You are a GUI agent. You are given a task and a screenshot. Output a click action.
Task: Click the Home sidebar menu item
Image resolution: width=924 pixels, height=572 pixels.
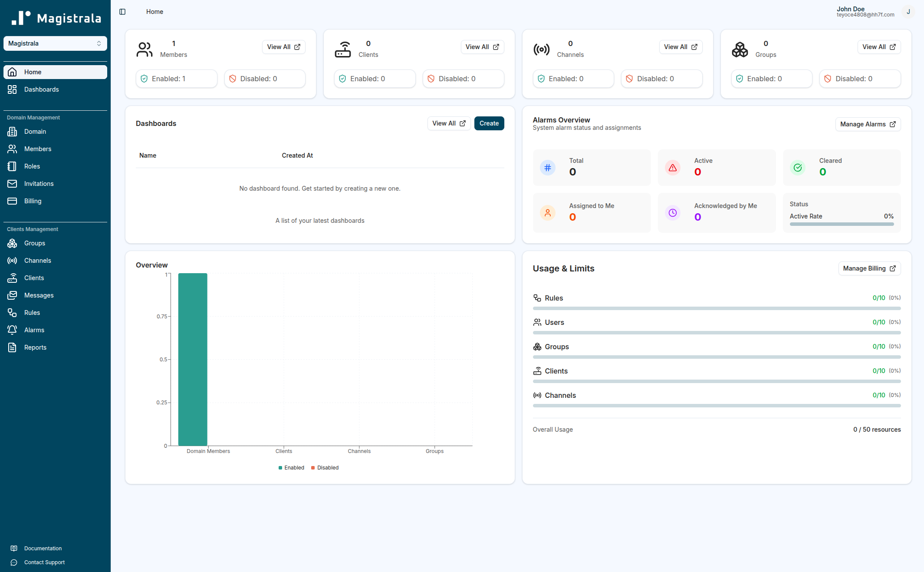pyautogui.click(x=55, y=72)
